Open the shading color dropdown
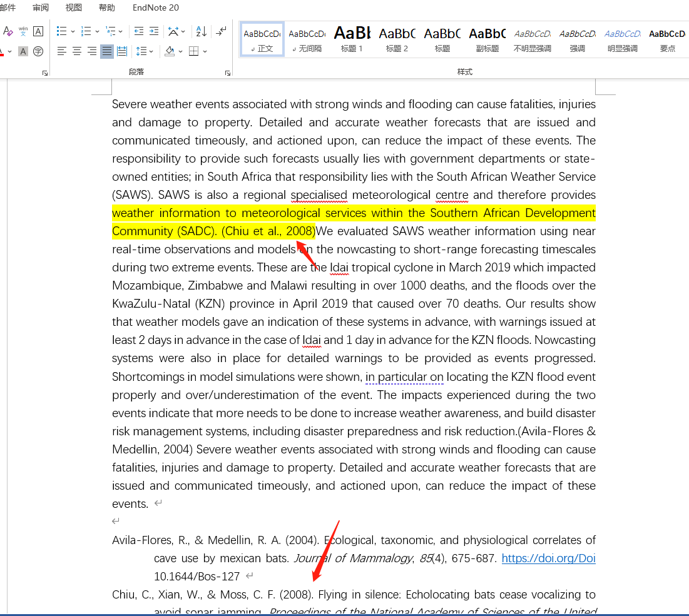The height and width of the screenshot is (616, 689). pyautogui.click(x=181, y=52)
